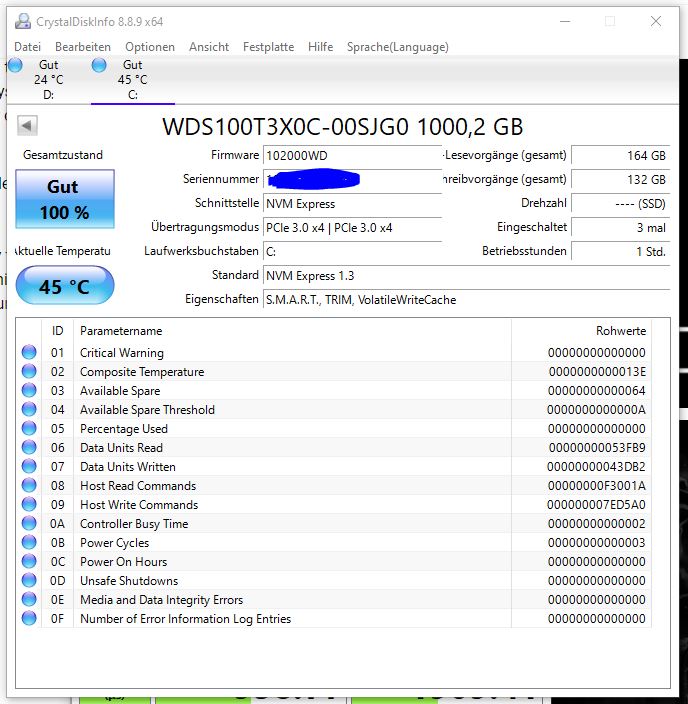
Task: Click the previous disk arrow button
Action: 27,125
